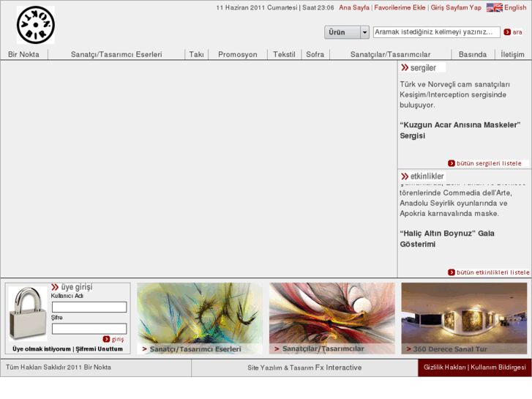This screenshot has width=532, height=399.
Task: Click the etkinlikler section heading
Action: 427,176
